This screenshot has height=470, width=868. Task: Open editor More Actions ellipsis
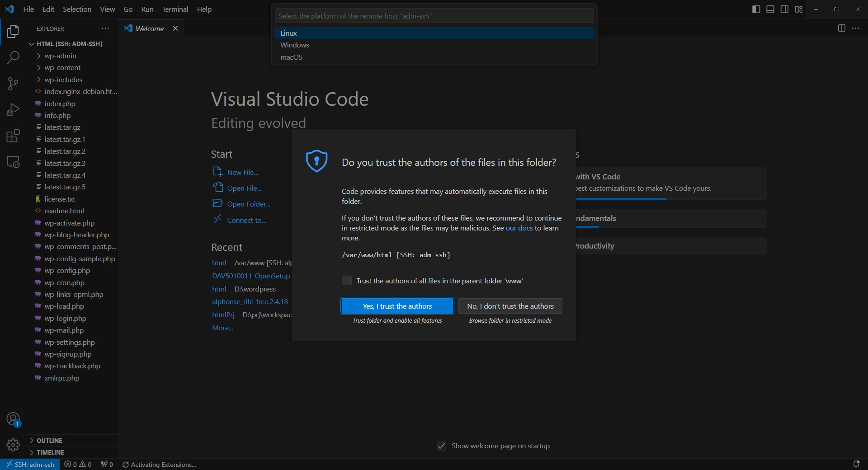coord(856,28)
